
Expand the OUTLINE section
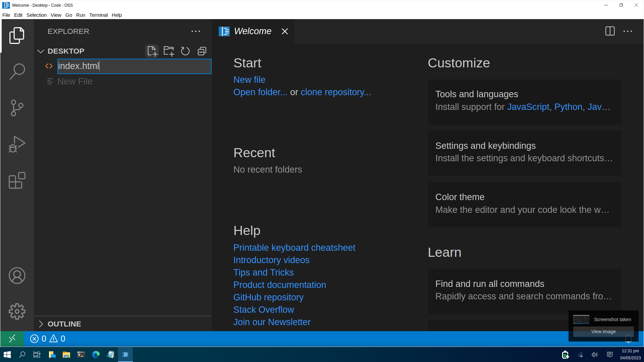point(64,324)
